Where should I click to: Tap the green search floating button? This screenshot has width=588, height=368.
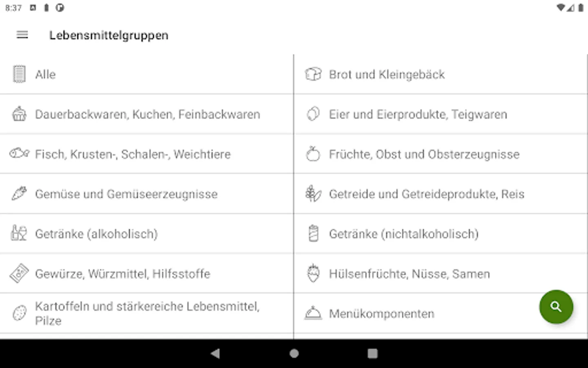(556, 307)
